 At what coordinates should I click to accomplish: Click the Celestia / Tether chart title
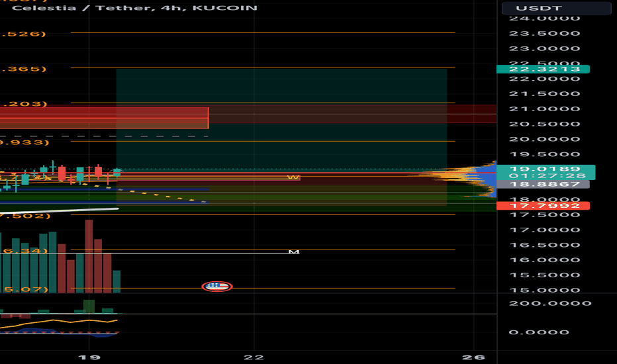pos(134,8)
